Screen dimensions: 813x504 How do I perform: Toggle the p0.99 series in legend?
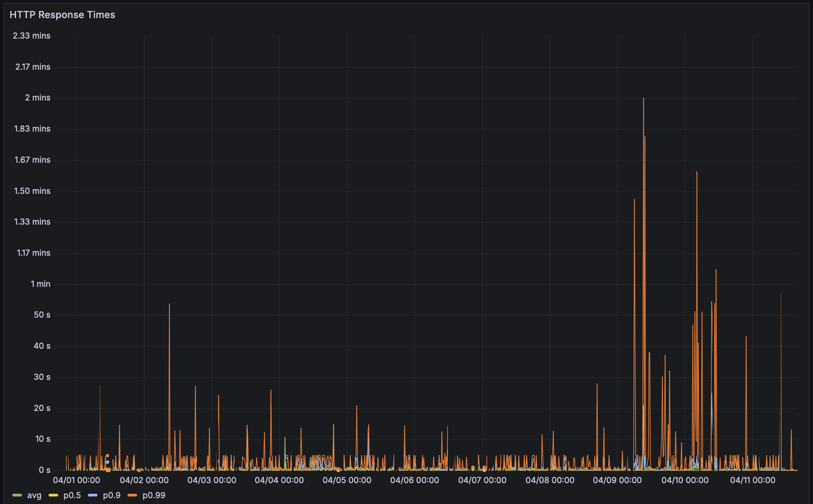coord(154,495)
